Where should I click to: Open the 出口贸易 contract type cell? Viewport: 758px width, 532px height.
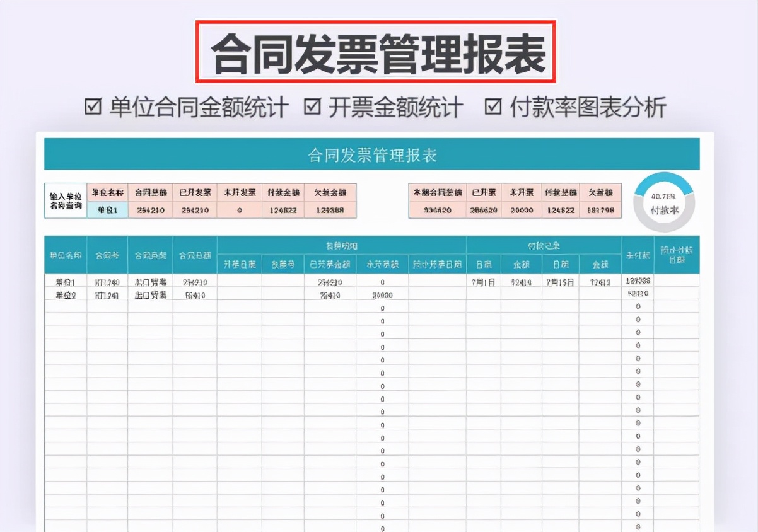(x=151, y=282)
